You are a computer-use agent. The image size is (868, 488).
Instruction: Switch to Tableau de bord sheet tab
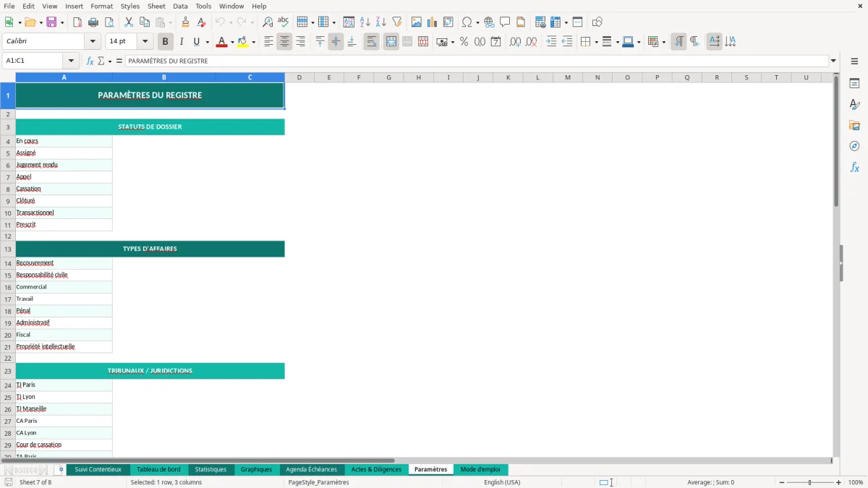coord(158,469)
